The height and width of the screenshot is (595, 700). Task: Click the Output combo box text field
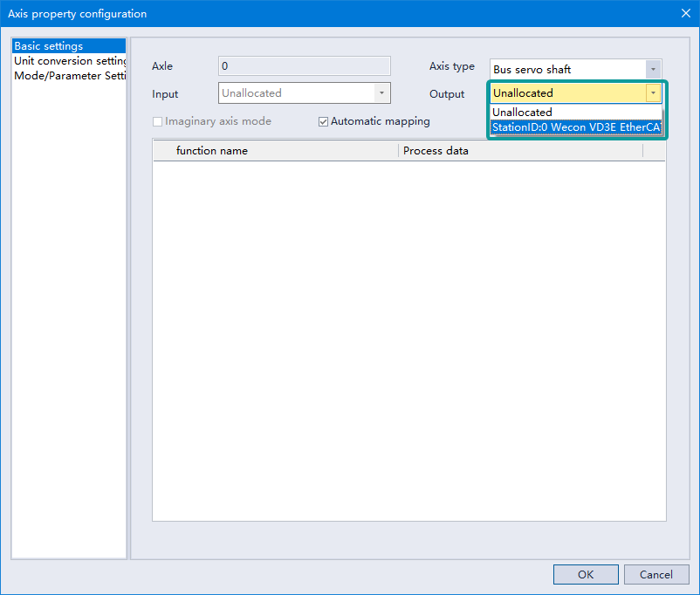pos(566,93)
